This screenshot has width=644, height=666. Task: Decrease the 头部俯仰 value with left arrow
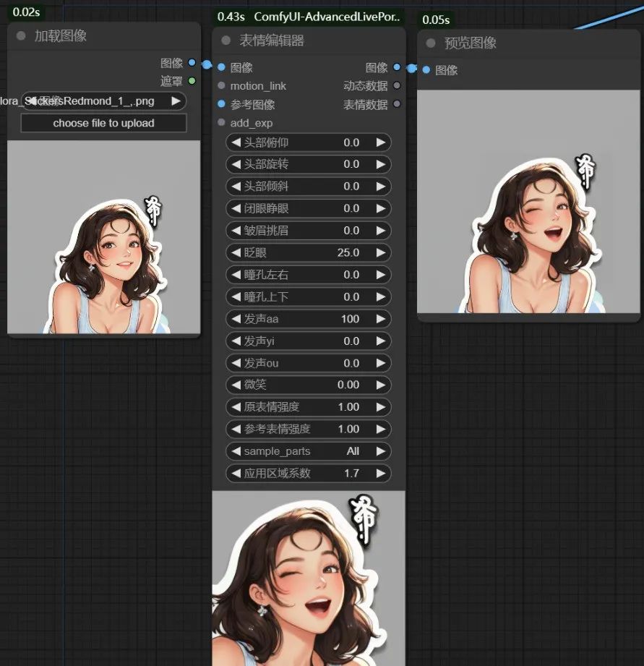pyautogui.click(x=236, y=142)
